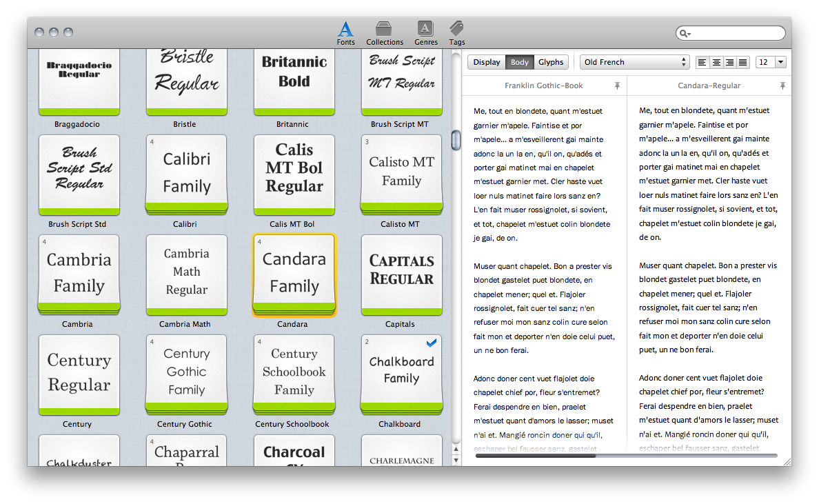Focus the search input field

[x=731, y=33]
